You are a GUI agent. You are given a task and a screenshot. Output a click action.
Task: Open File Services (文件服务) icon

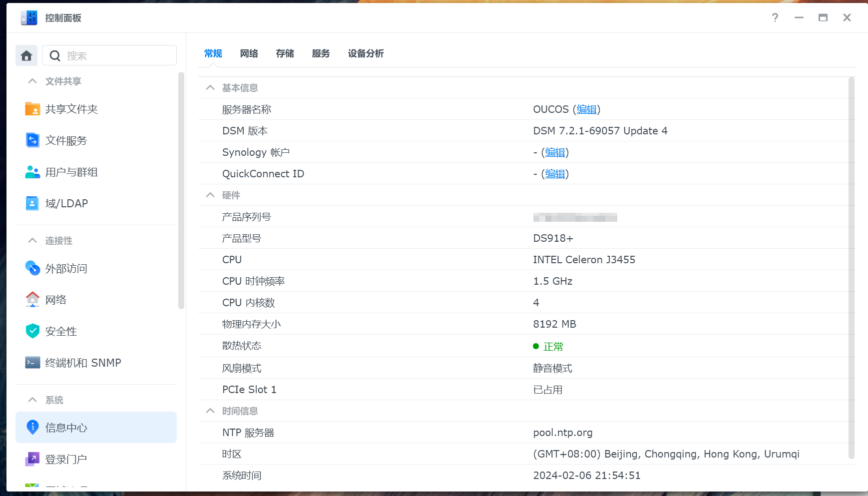point(32,140)
